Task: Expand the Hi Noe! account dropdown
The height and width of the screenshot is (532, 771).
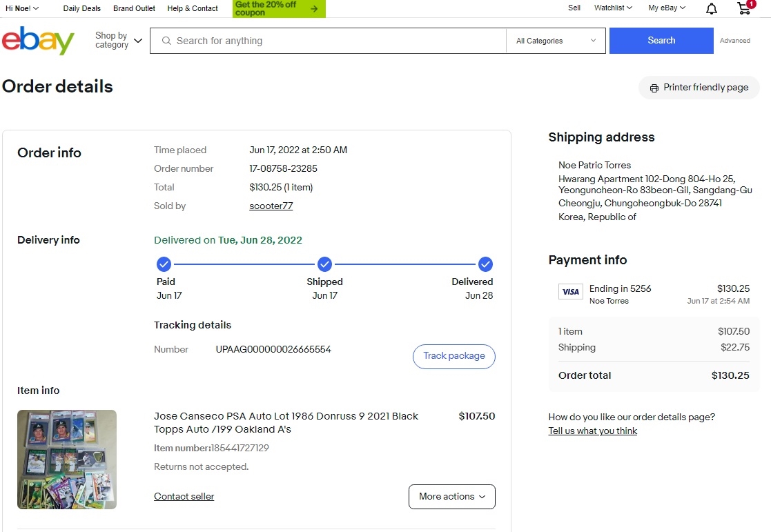Action: click(22, 8)
